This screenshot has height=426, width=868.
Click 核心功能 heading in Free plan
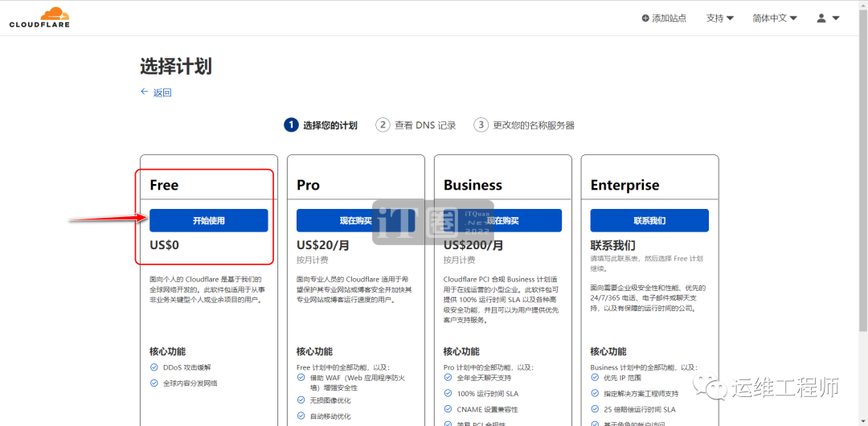[168, 351]
